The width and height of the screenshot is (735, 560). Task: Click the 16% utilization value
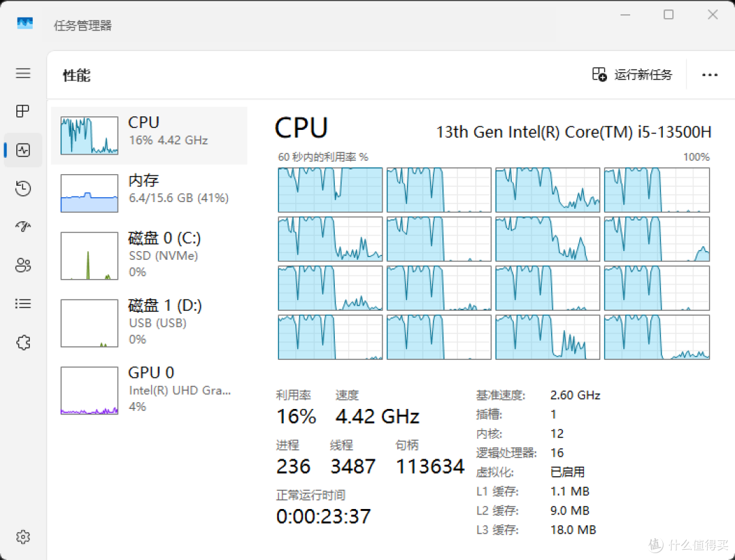296,416
